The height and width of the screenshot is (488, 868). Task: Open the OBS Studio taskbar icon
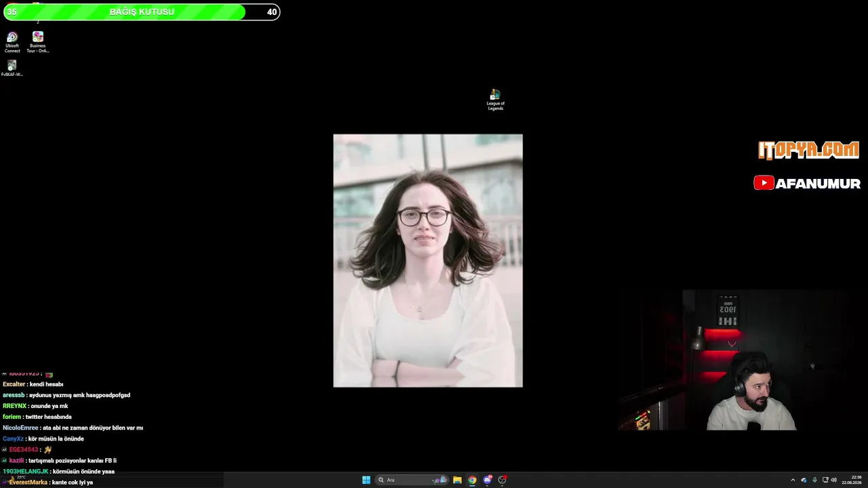coord(502,480)
